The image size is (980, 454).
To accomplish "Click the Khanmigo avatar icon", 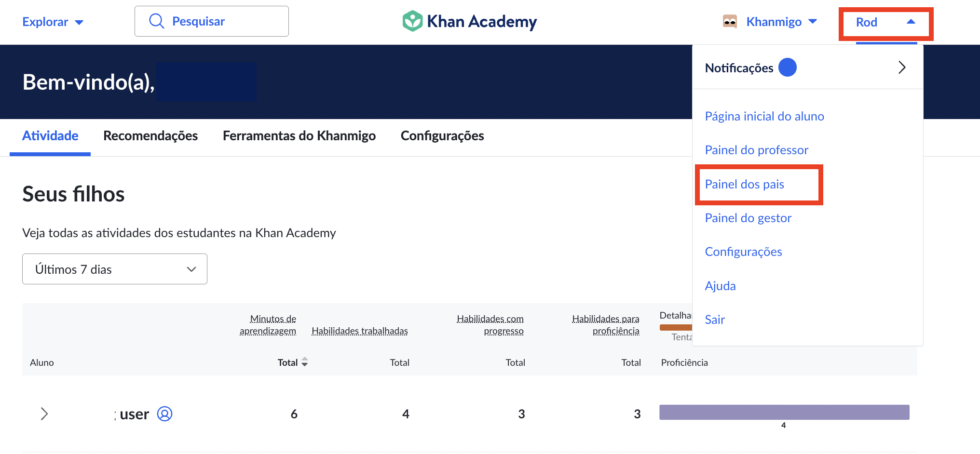I will [x=730, y=22].
